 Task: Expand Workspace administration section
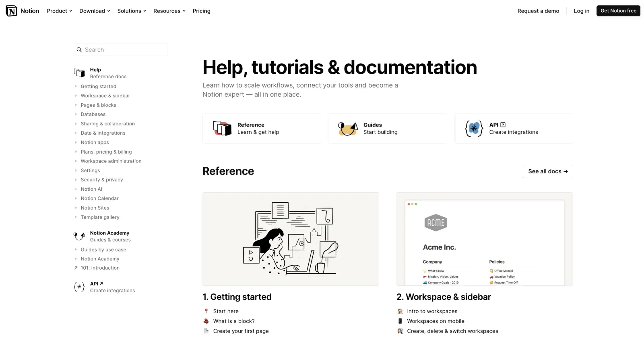[76, 161]
